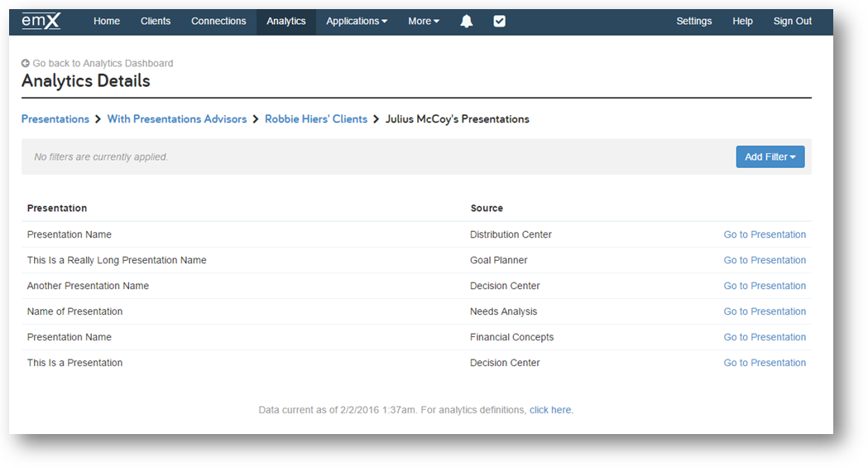The height and width of the screenshot is (468, 868).
Task: Open the Connections nav item
Action: (218, 21)
